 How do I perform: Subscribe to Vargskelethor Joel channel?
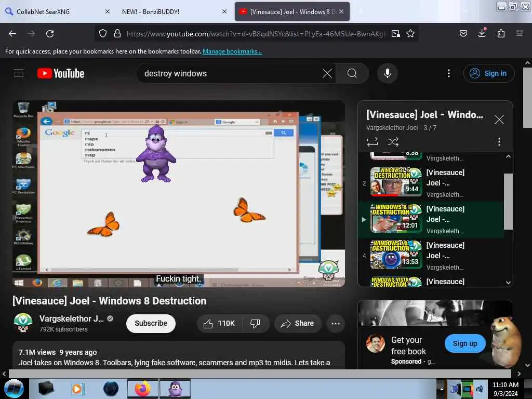(151, 323)
